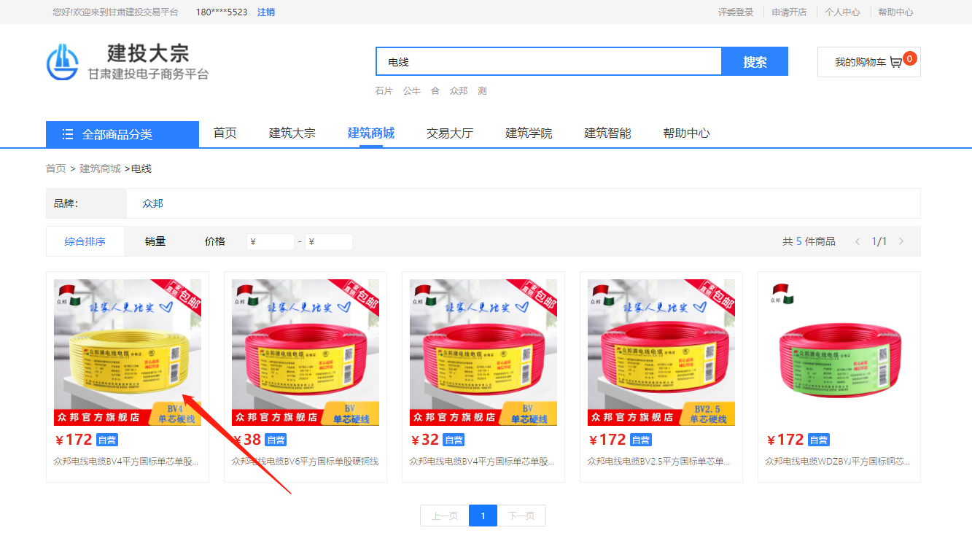
Task: Click the hamburger icon in 全部商品分类
Action: click(x=68, y=134)
